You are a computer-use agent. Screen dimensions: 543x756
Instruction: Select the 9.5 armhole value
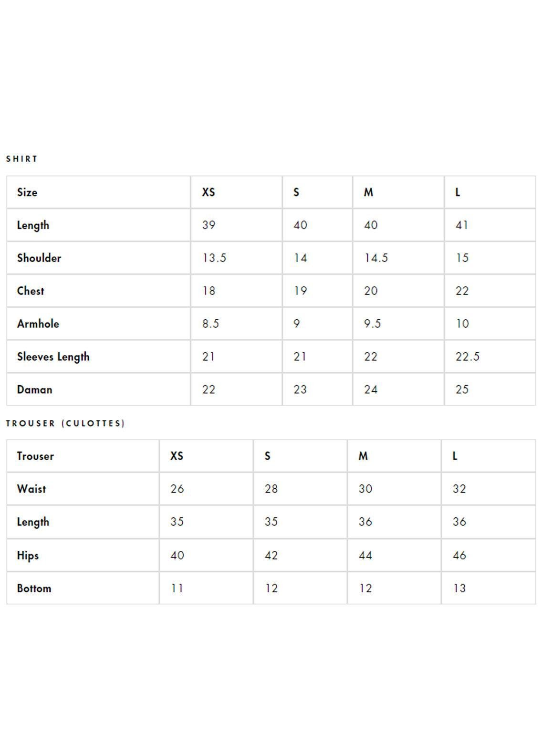point(372,324)
